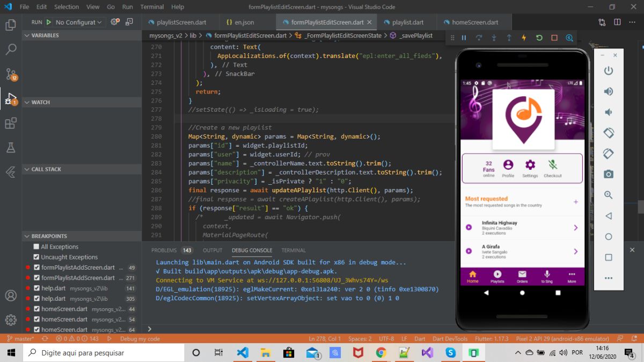This screenshot has width=644, height=362.
Task: Disable help.dart line 141 breakpoint
Action: click(36, 288)
